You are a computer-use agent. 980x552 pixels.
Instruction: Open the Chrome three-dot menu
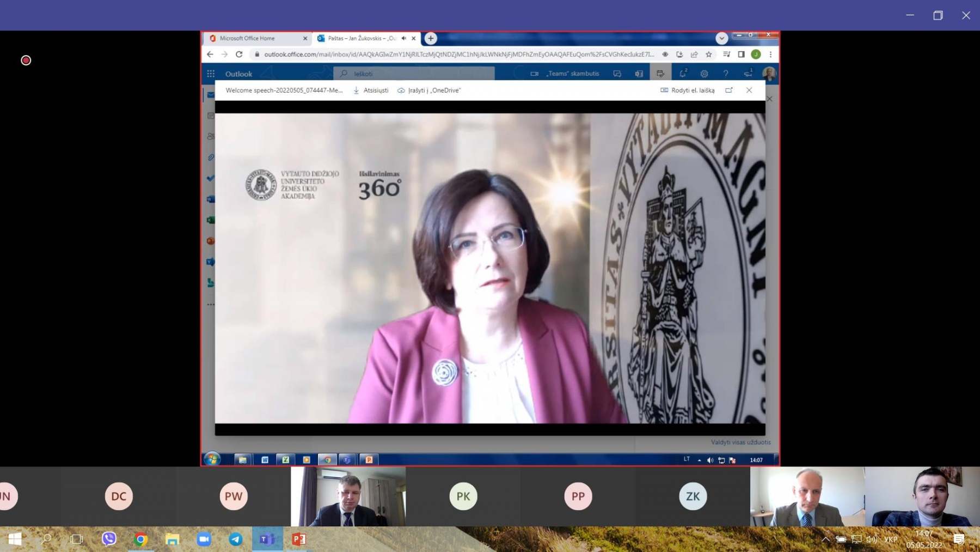(x=770, y=54)
